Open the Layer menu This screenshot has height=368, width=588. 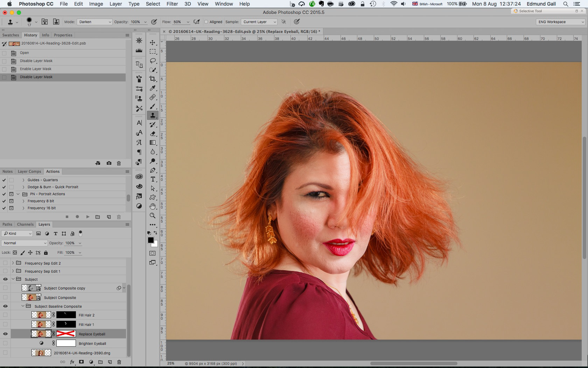point(115,4)
